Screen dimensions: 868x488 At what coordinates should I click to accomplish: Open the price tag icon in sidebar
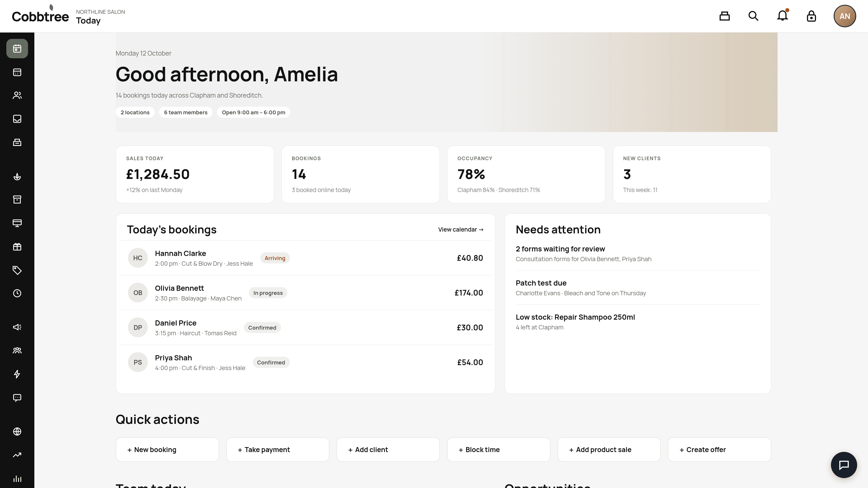[x=17, y=270]
